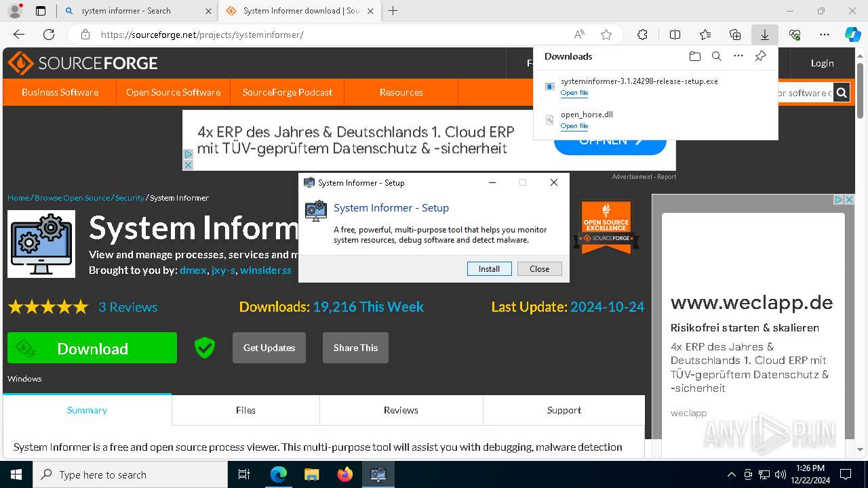The width and height of the screenshot is (868, 488).
Task: Open Windows Start menu
Action: click(16, 474)
